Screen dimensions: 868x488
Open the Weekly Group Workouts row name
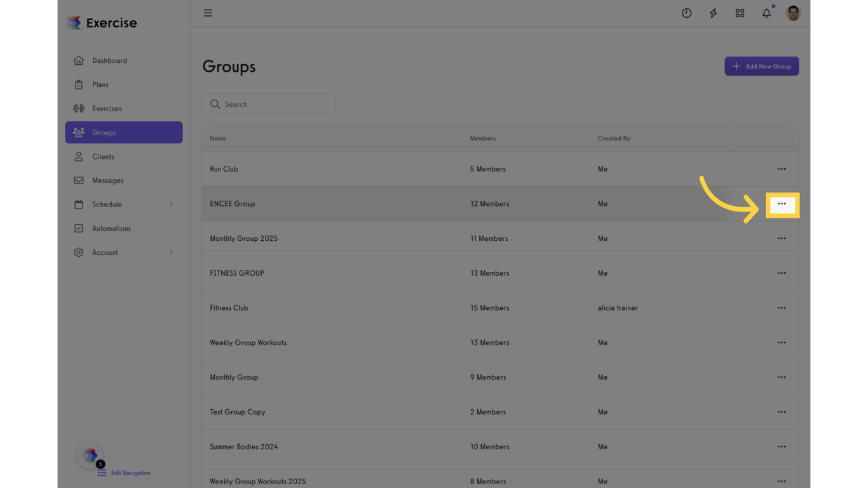[248, 342]
